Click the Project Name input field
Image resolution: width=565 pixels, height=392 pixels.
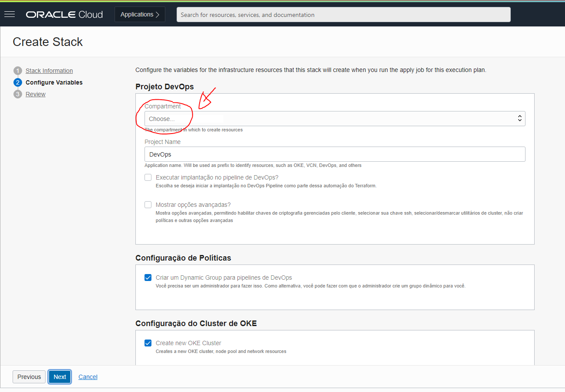335,154
